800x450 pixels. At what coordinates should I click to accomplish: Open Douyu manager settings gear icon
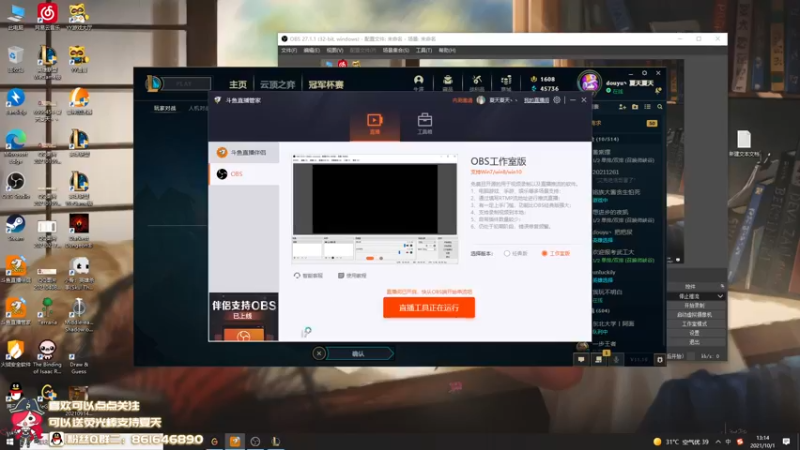(557, 100)
